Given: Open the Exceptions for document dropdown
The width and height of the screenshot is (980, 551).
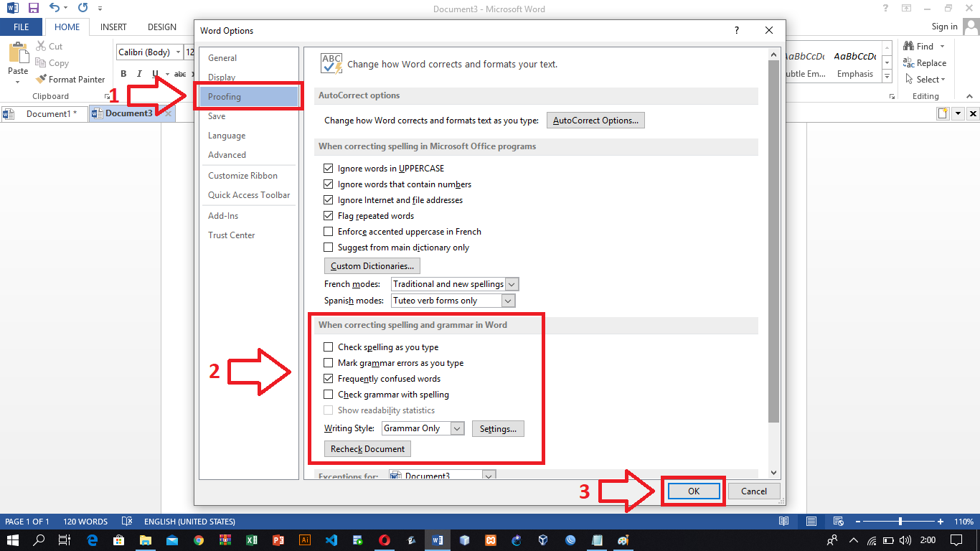Looking at the screenshot, I should click(x=489, y=476).
